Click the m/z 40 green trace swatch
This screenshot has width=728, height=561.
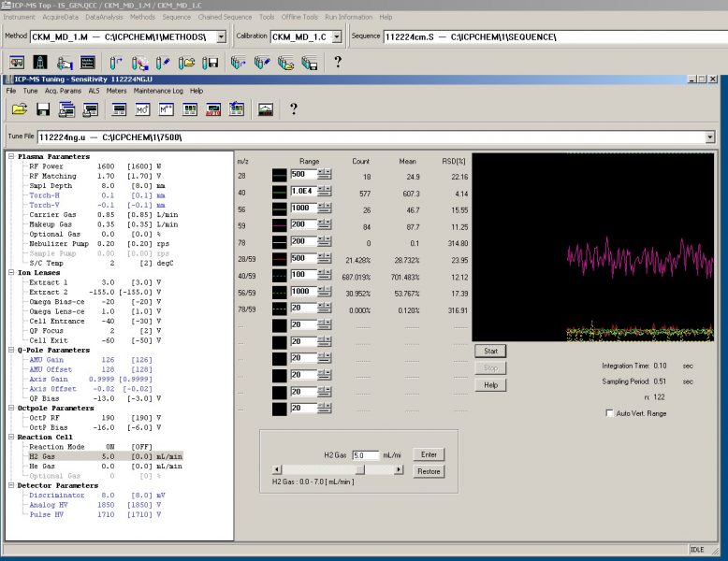280,192
